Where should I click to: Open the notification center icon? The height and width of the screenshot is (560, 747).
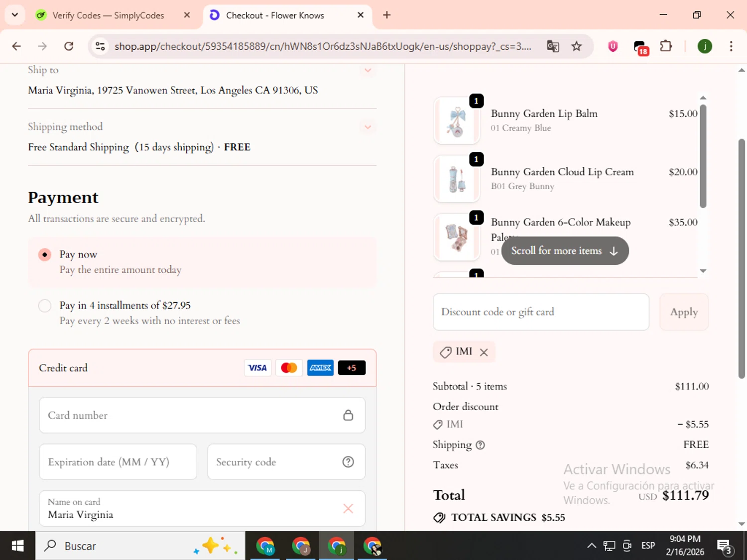pyautogui.click(x=725, y=547)
